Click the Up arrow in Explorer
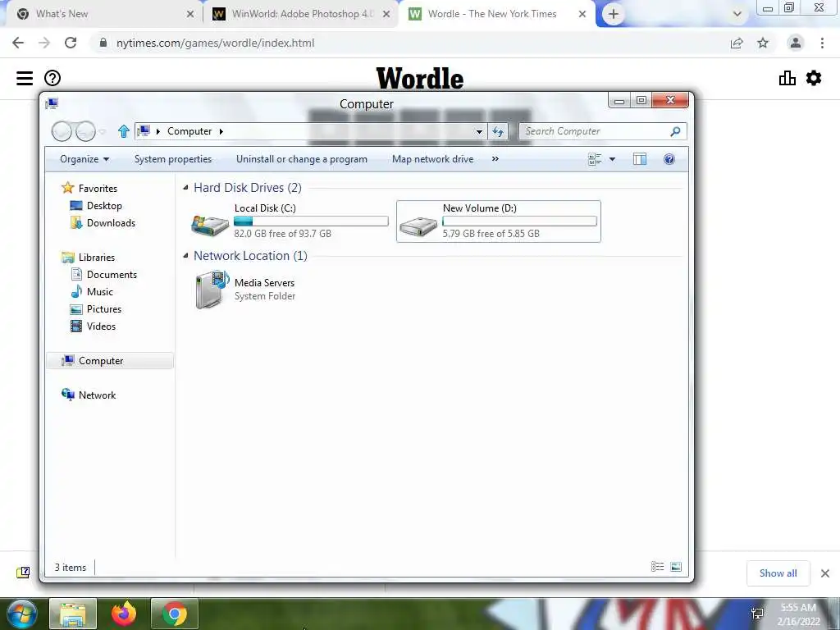This screenshot has width=840, height=630. pos(124,131)
